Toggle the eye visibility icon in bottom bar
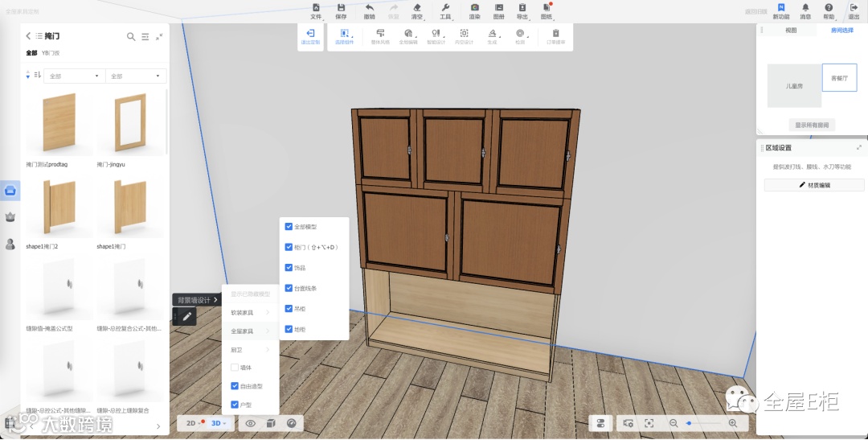 [251, 423]
